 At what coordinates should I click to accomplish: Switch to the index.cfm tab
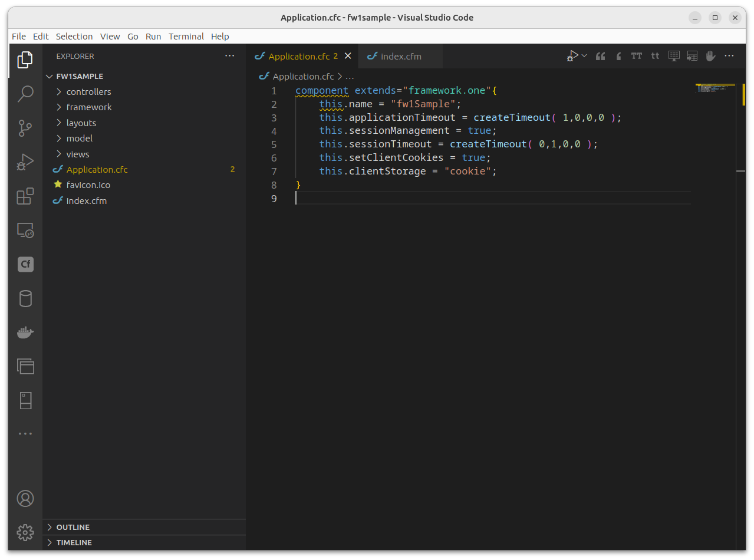[400, 56]
